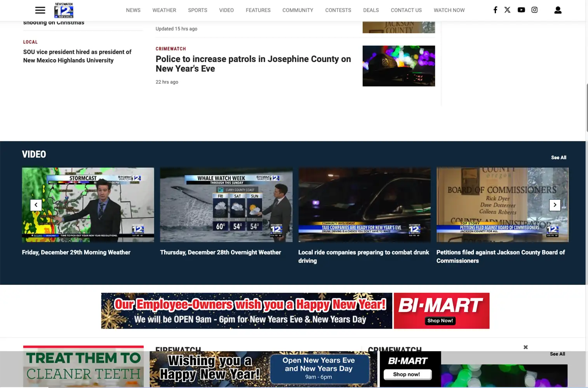This screenshot has height=388, width=588.
Task: Open the Contests menu
Action: [x=338, y=10]
